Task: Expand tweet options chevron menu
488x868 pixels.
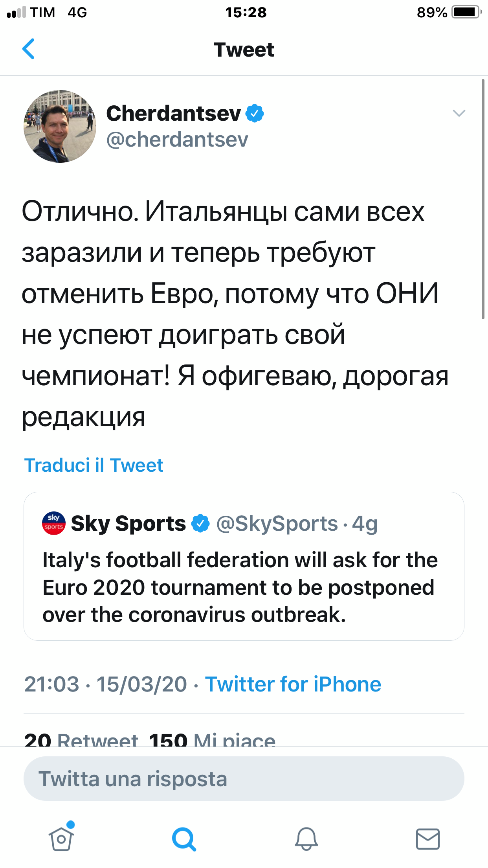Action: click(x=459, y=114)
